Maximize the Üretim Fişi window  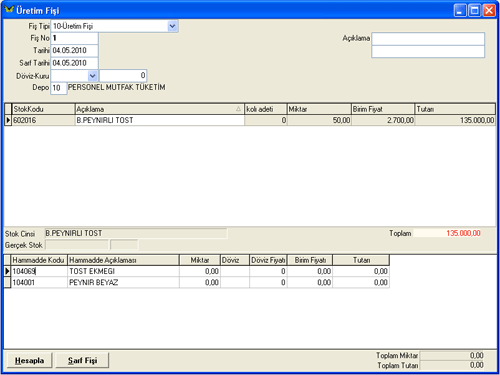pyautogui.click(x=474, y=10)
